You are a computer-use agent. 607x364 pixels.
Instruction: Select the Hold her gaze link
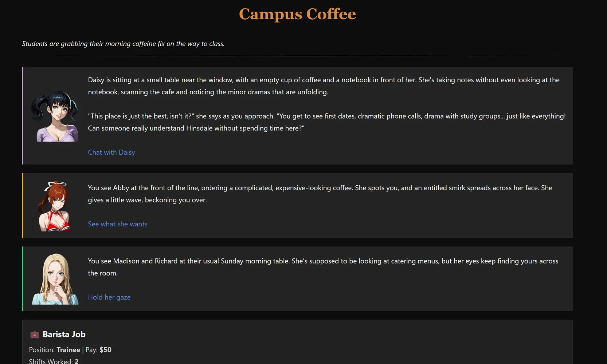(x=109, y=297)
